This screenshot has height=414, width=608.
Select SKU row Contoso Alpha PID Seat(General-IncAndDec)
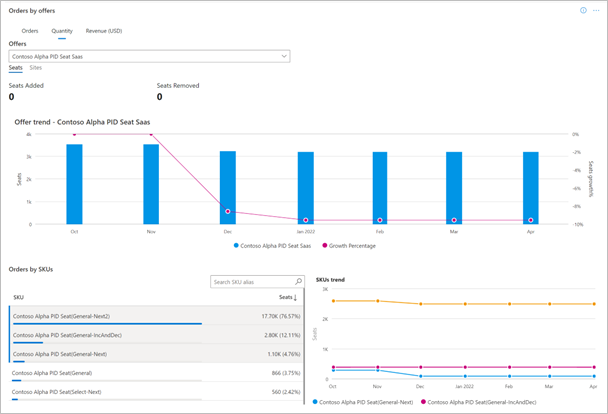tap(155, 335)
